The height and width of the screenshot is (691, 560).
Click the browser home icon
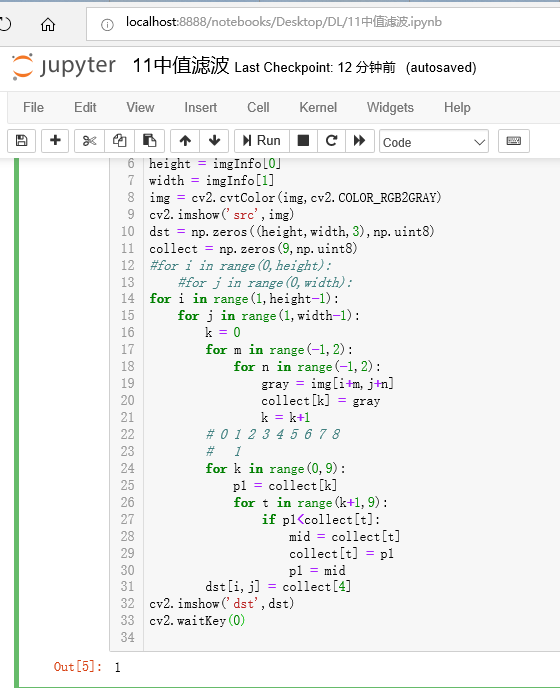[x=48, y=25]
